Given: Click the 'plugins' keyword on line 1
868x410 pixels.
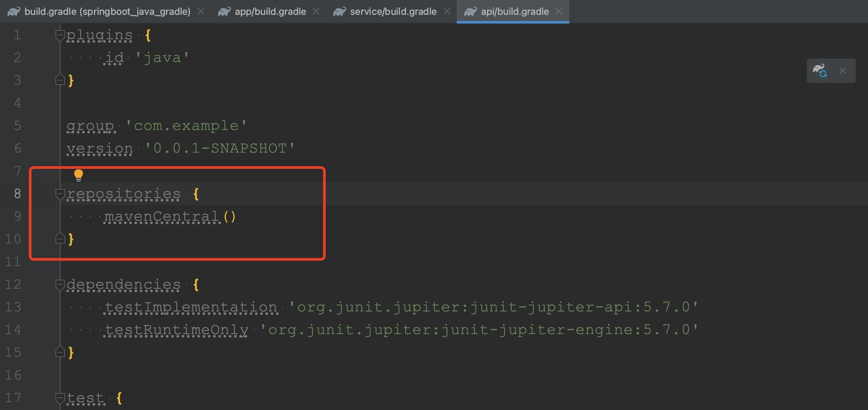Looking at the screenshot, I should (100, 35).
